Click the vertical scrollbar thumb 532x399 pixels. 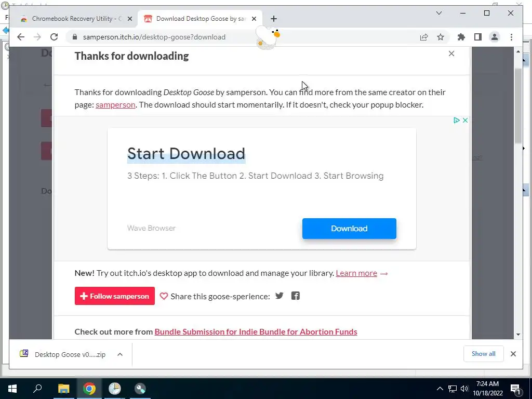click(x=518, y=105)
